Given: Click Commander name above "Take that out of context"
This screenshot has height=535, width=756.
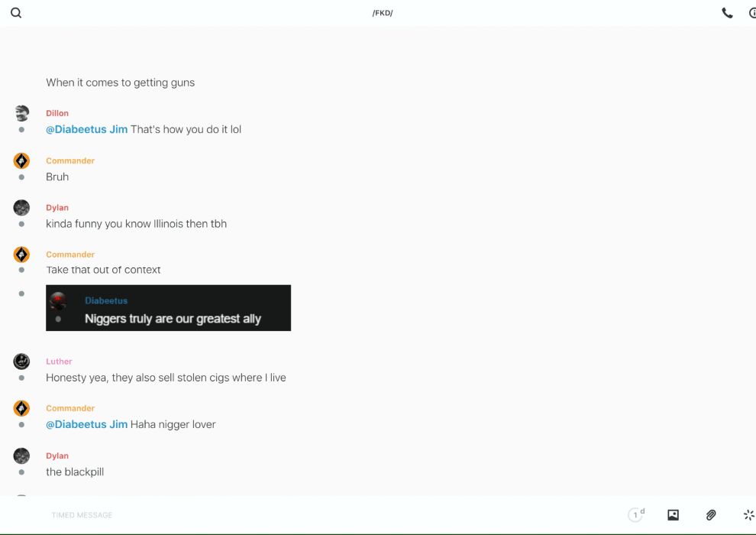Looking at the screenshot, I should pos(70,255).
